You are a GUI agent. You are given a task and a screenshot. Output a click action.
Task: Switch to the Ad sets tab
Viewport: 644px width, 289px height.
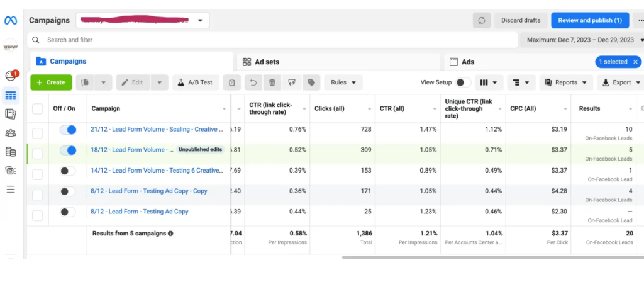267,62
